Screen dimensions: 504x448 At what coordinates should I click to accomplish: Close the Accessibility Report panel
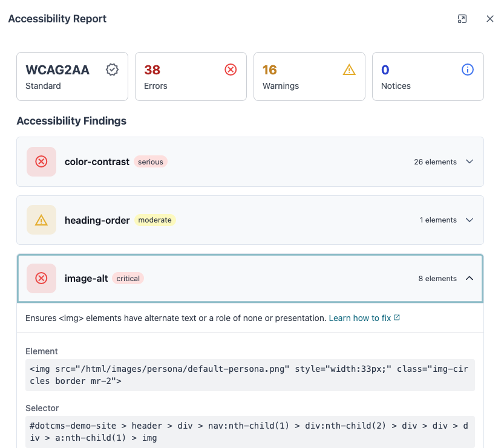(490, 19)
